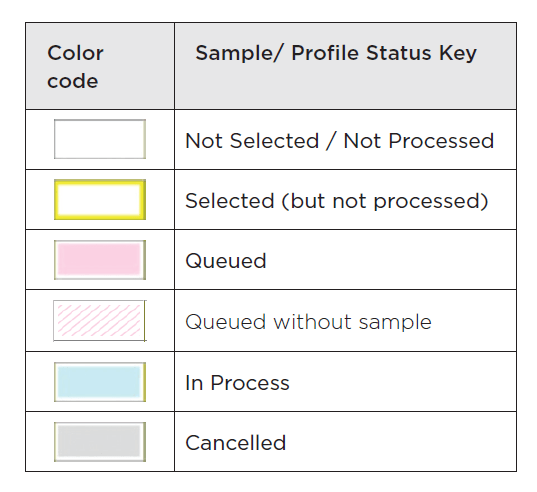Select the light blue In Process swatch

coord(100,382)
